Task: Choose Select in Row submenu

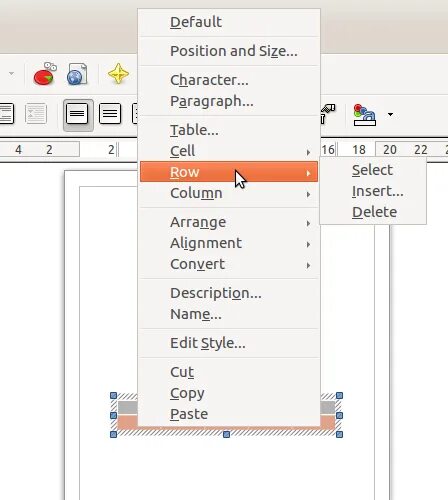Action: tap(373, 170)
